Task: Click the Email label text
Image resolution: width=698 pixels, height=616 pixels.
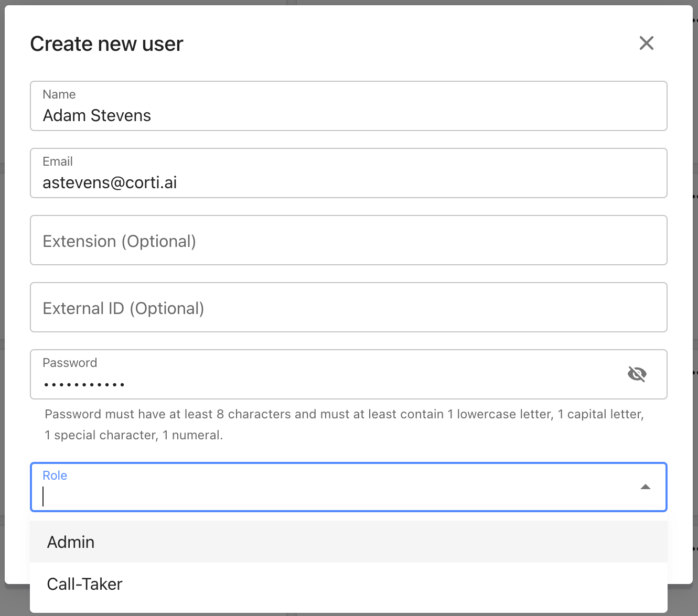Action: (57, 161)
